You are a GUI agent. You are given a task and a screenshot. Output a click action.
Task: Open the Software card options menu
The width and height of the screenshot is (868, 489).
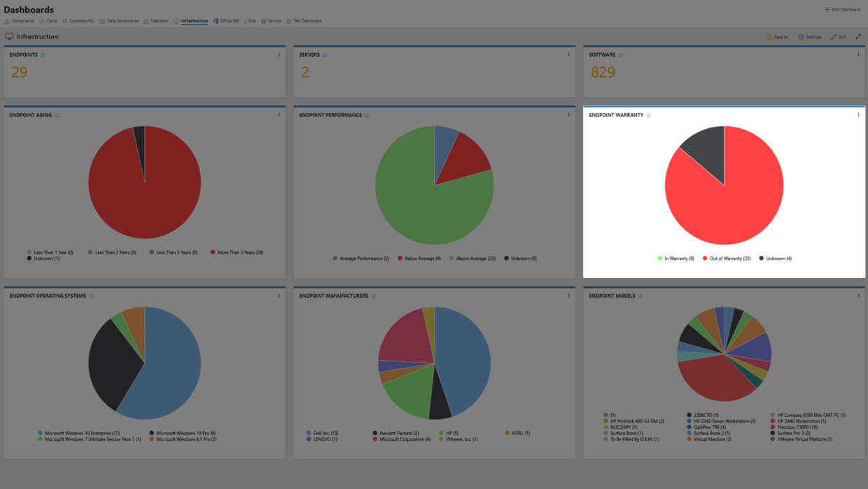click(x=858, y=55)
